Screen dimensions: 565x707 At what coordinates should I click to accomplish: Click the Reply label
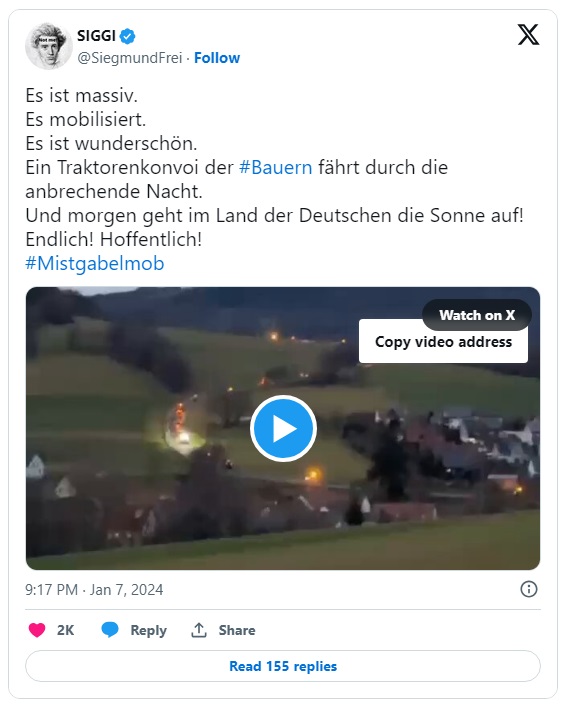pyautogui.click(x=148, y=630)
